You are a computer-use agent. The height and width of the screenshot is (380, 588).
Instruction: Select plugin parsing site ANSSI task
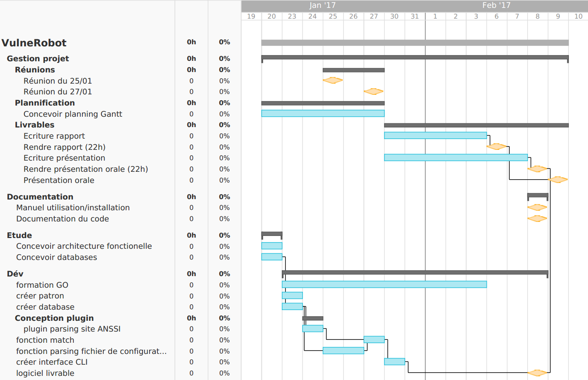pyautogui.click(x=72, y=329)
